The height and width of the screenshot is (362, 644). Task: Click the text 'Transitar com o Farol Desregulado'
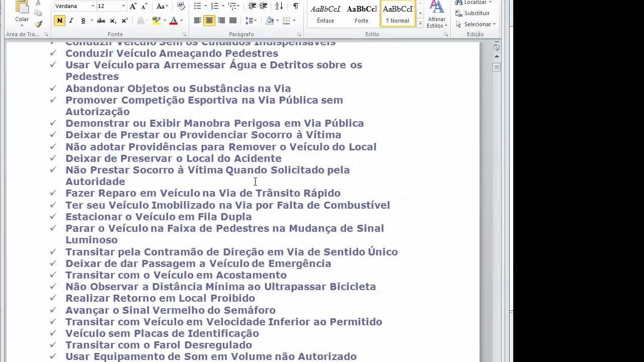click(x=158, y=345)
